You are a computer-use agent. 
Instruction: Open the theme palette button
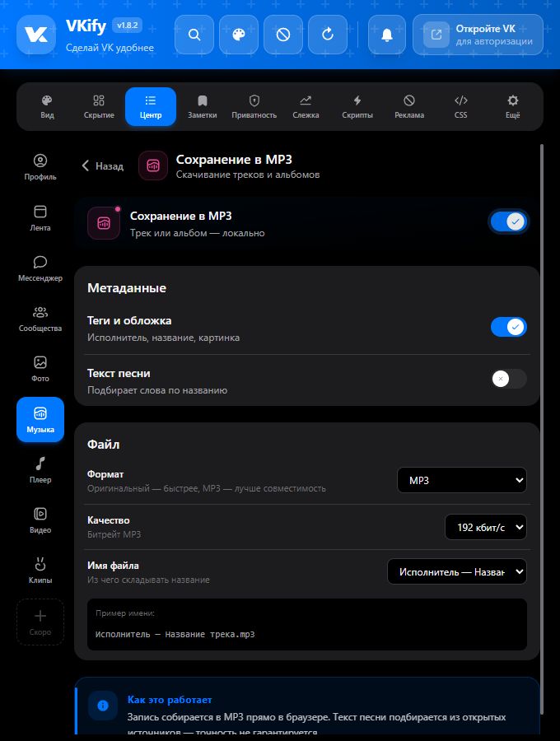click(x=239, y=35)
